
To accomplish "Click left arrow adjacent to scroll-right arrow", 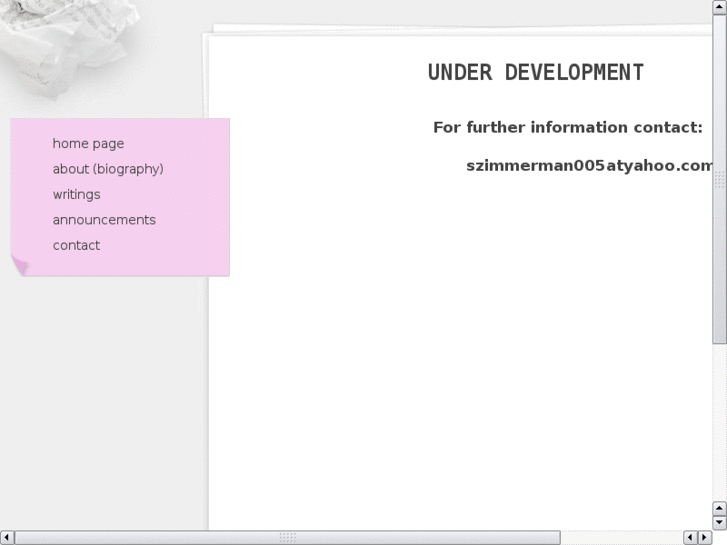I will point(690,537).
